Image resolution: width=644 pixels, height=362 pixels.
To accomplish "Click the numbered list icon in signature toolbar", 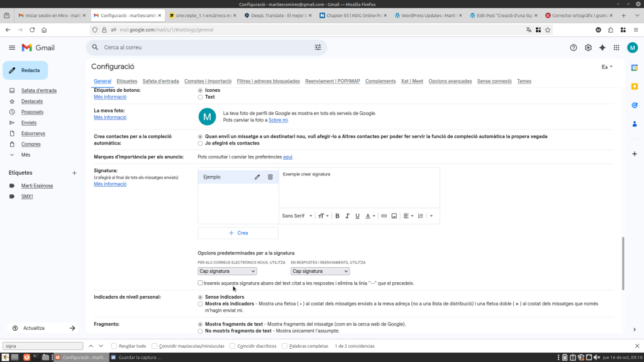I will click(x=421, y=216).
